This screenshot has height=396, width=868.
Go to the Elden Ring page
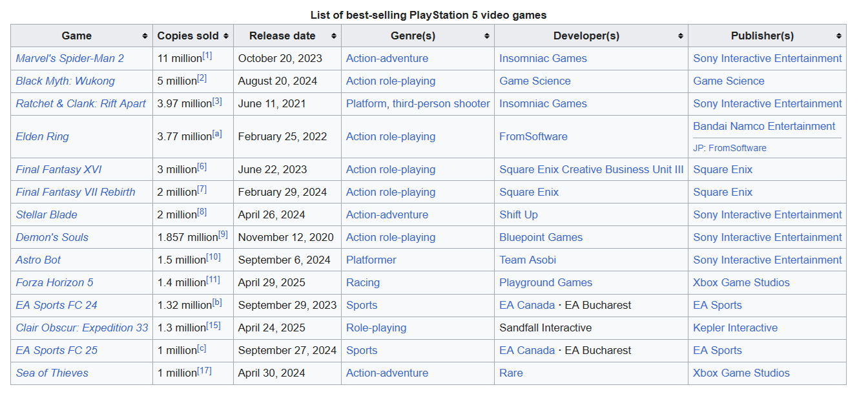click(x=42, y=136)
